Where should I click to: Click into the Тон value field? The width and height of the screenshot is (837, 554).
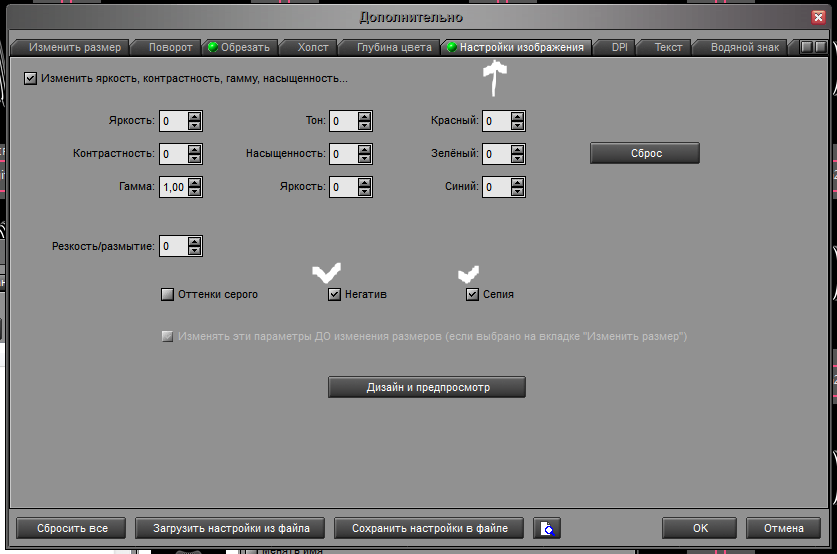coord(343,121)
